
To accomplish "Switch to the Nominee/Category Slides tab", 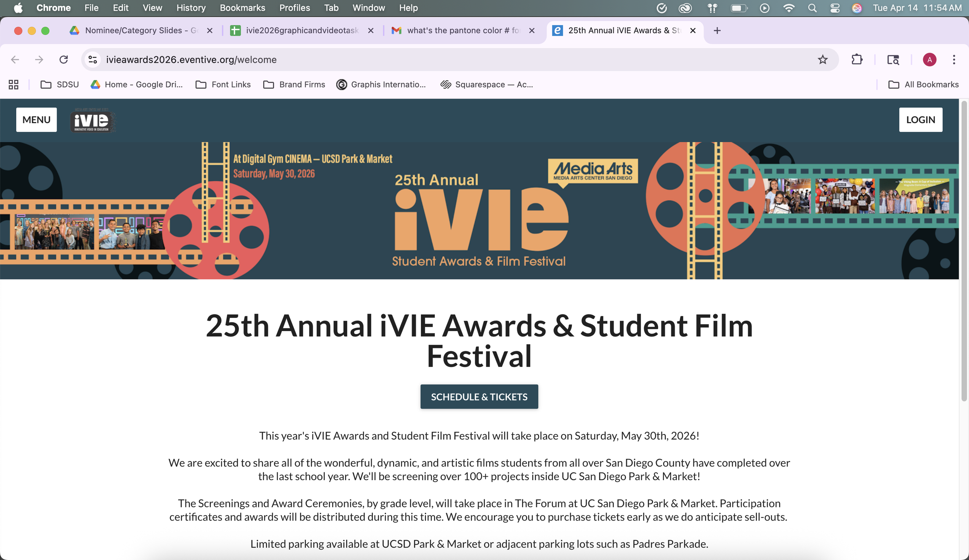I will (x=141, y=31).
